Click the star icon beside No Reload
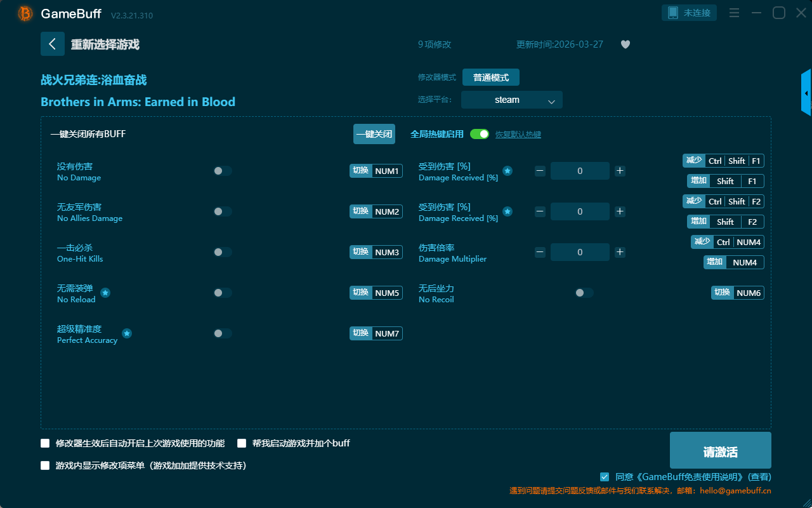This screenshot has height=508, width=812. 105,293
